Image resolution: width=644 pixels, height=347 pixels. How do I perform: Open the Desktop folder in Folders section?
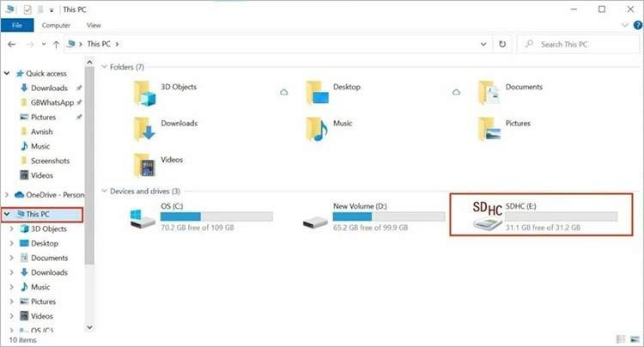(x=318, y=93)
